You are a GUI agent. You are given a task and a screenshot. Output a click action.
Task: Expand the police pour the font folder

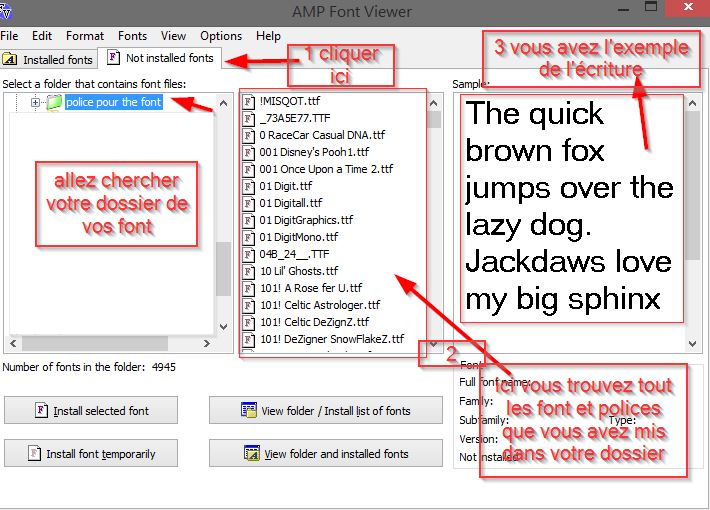36,102
